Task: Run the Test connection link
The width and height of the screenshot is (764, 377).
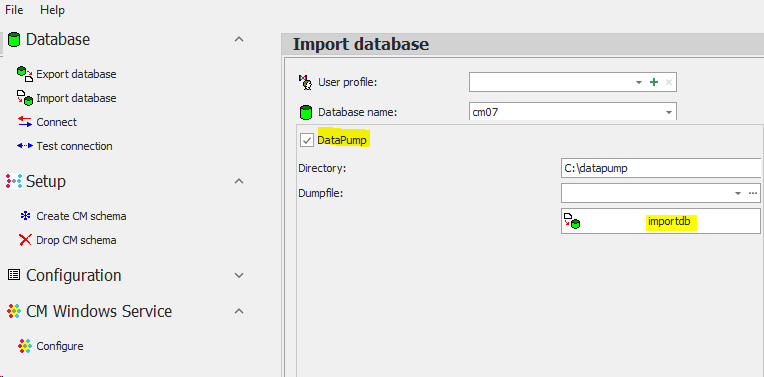Action: (x=74, y=146)
